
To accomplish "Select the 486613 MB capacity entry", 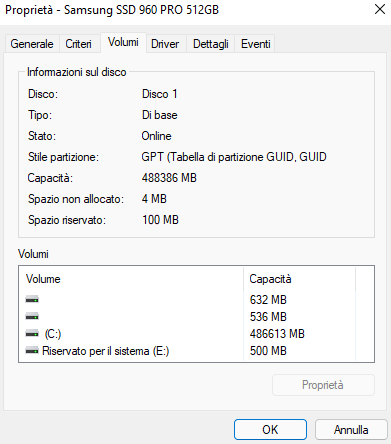I will [277, 334].
